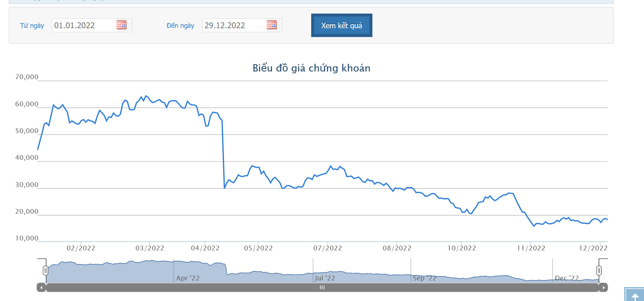The height and width of the screenshot is (301, 644).
Task: Click the Đến ngày label
Action: point(180,26)
